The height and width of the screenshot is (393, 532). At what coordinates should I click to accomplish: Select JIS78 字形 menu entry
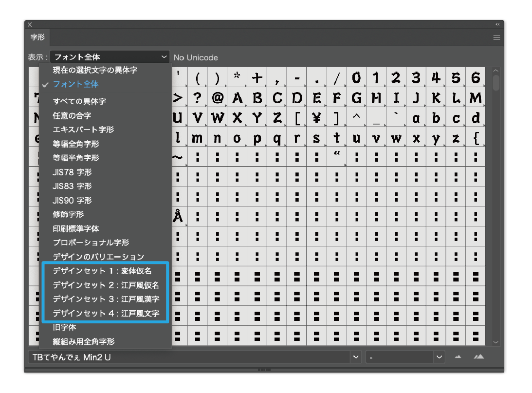tap(72, 172)
